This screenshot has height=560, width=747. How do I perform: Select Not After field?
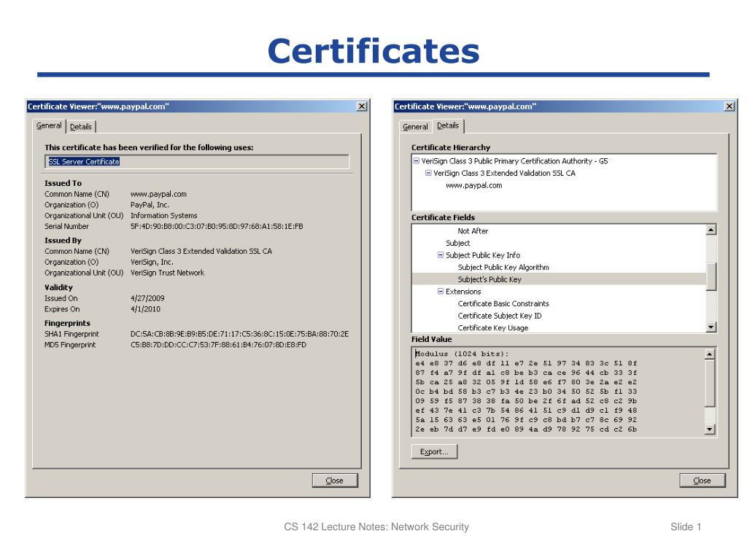[x=473, y=231]
